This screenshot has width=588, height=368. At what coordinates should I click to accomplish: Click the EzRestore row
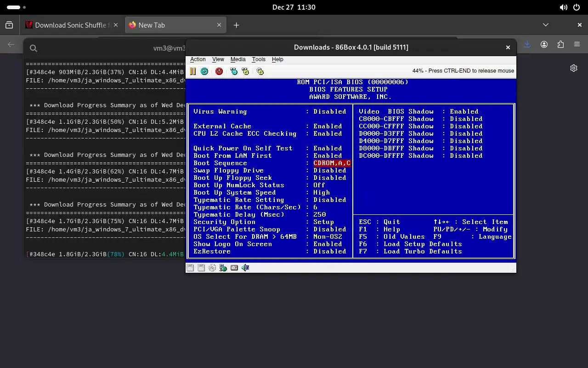coord(270,252)
